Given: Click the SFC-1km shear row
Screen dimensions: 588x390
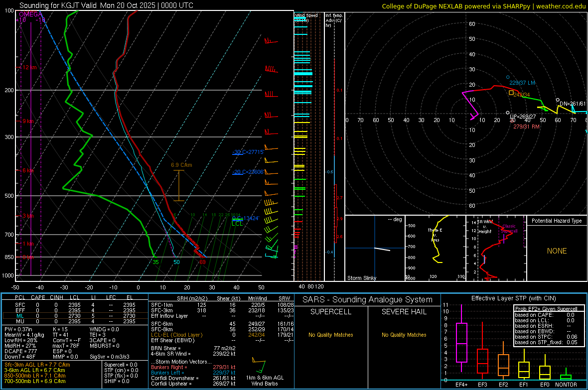Looking at the screenshot, I should click(x=222, y=305).
